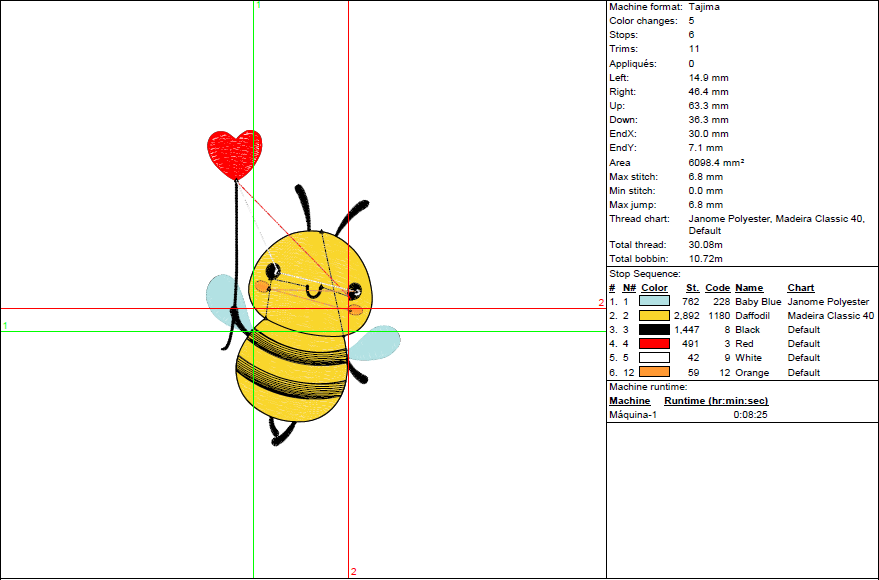Click the green guide marker 1 at top
The image size is (879, 580).
pyautogui.click(x=258, y=5)
